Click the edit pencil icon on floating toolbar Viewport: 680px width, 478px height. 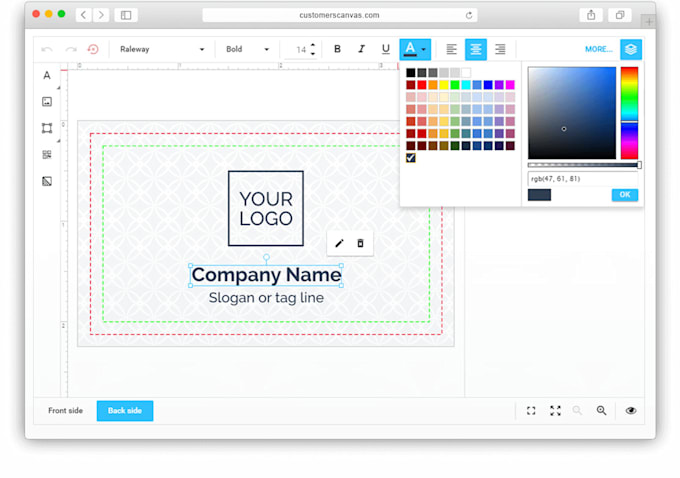(x=339, y=243)
